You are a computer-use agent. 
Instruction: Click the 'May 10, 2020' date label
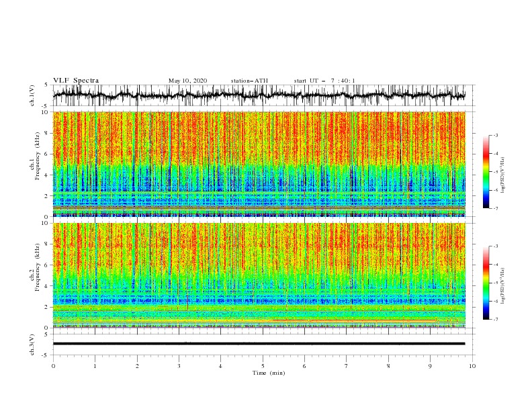(x=187, y=81)
